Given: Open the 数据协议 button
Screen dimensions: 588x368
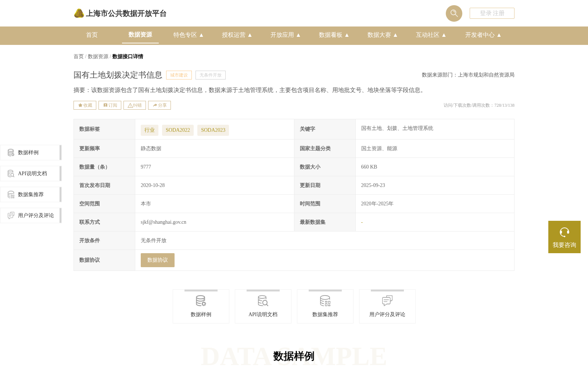Looking at the screenshot, I should click(x=158, y=260).
